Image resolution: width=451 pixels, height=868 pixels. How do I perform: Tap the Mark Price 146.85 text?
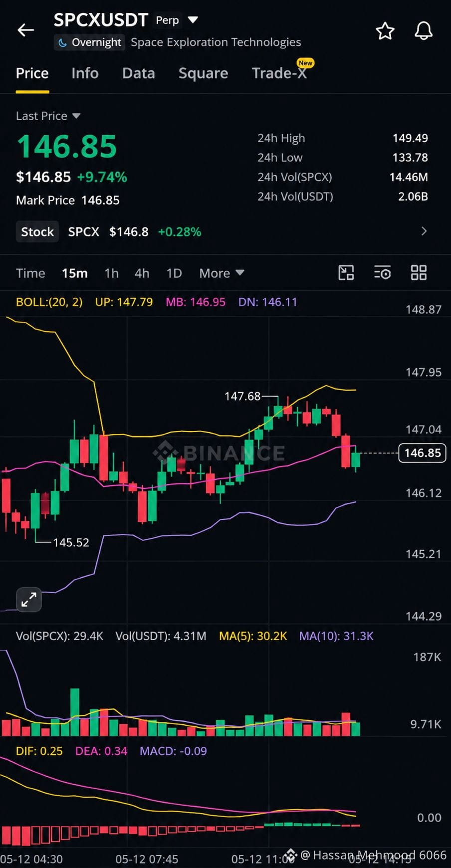68,200
